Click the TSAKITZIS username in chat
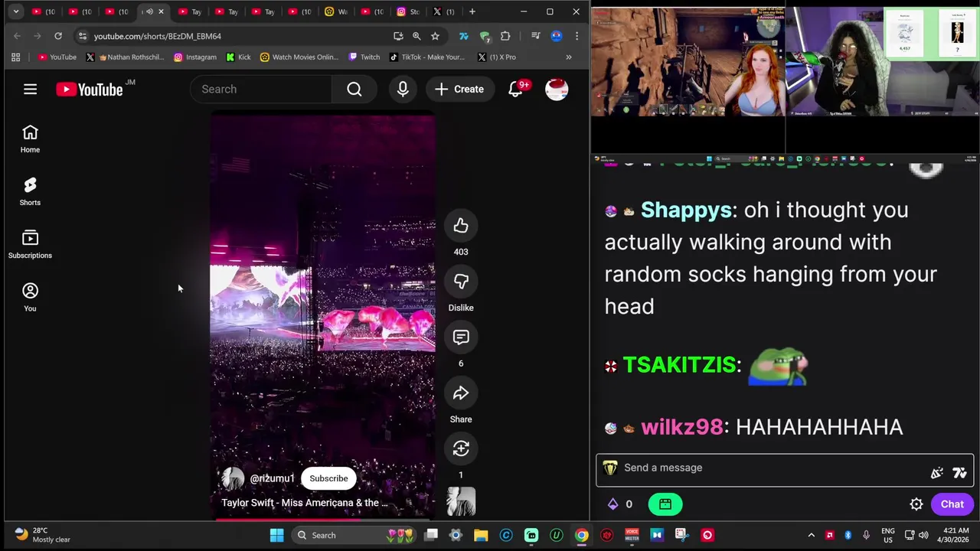Screen dimensions: 980x551 coord(679,364)
